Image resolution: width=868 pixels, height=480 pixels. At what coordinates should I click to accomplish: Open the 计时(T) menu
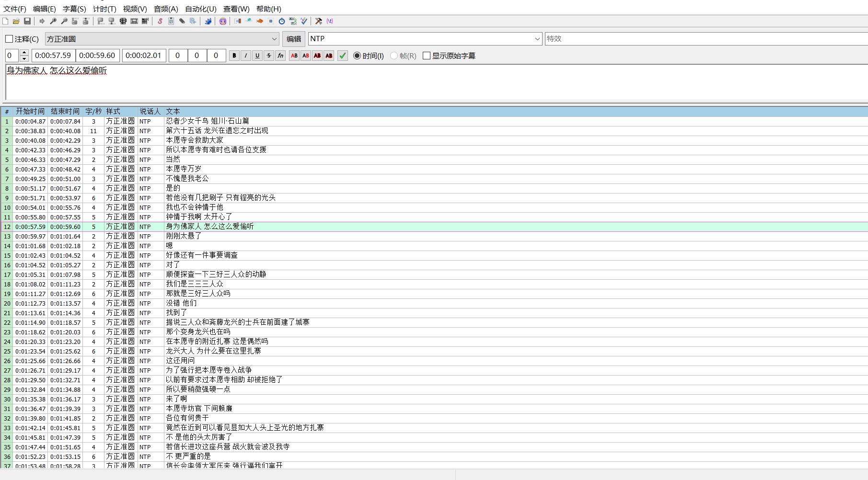[104, 9]
